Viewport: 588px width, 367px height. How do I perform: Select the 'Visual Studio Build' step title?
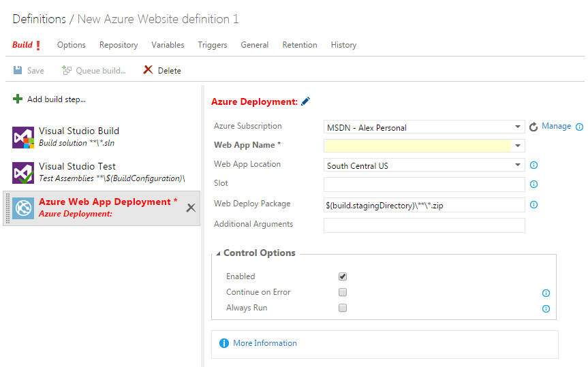pyautogui.click(x=79, y=131)
